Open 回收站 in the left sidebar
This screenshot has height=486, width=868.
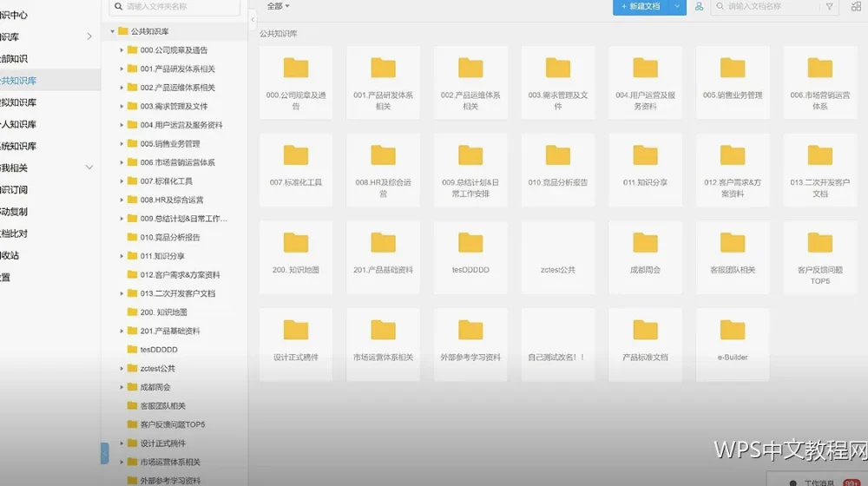tap(49, 255)
